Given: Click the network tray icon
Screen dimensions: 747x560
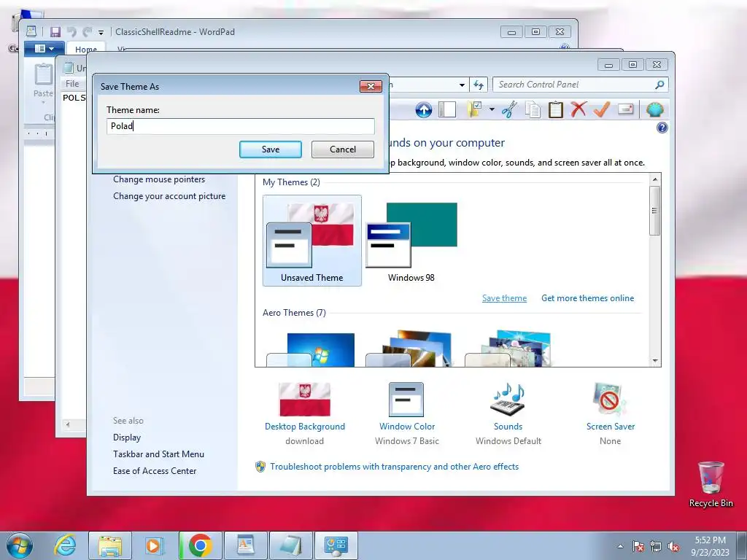Looking at the screenshot, I should point(656,546).
